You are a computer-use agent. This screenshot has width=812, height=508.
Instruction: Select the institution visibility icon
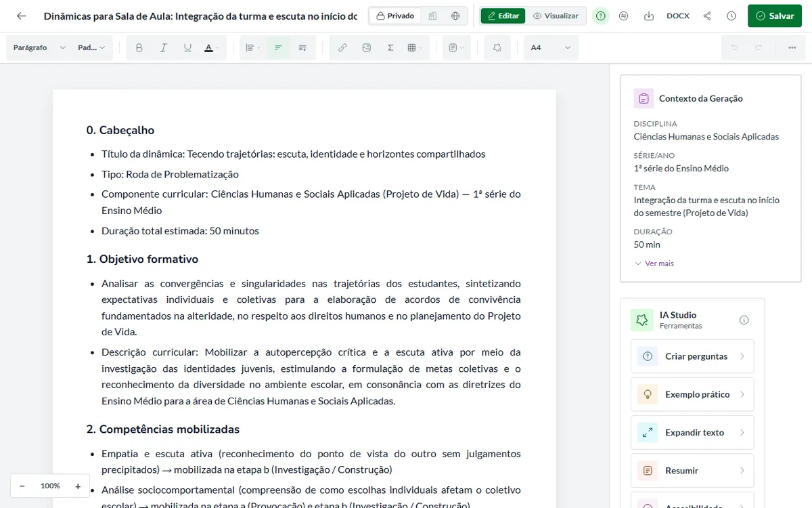(x=433, y=16)
